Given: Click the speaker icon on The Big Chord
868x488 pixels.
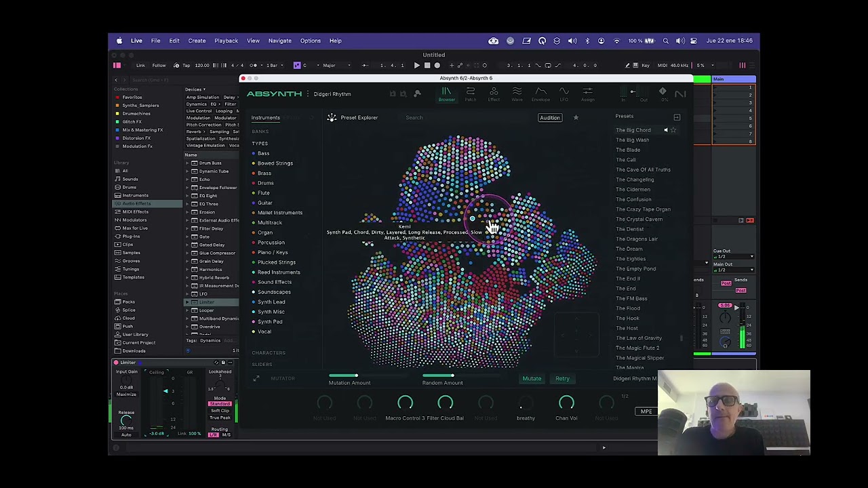Looking at the screenshot, I should (x=665, y=130).
